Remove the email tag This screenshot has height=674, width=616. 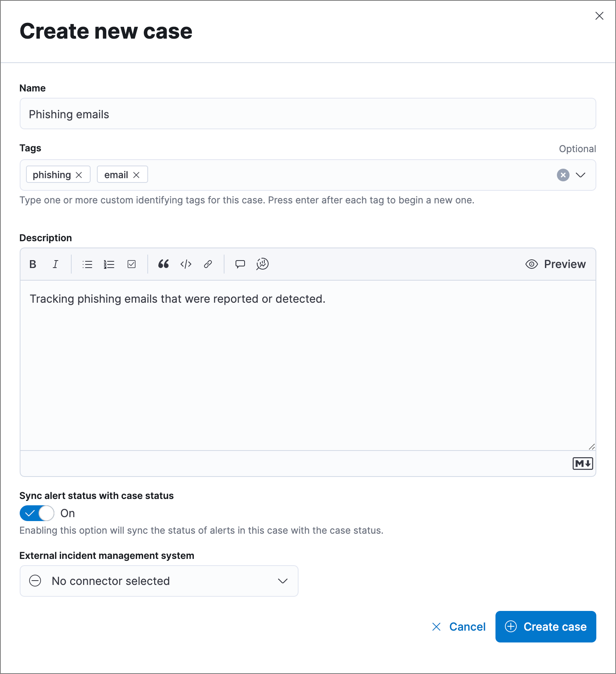(x=137, y=174)
